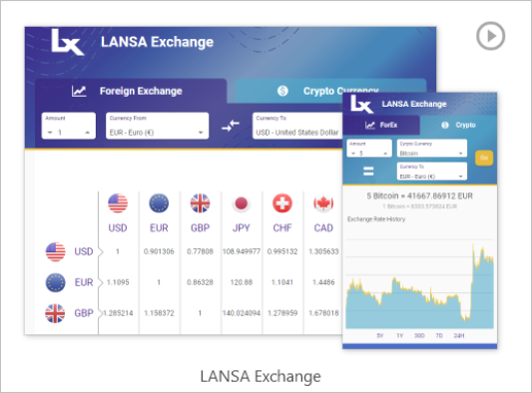Click the GBP flag in row header
532x393 pixels.
click(x=55, y=313)
